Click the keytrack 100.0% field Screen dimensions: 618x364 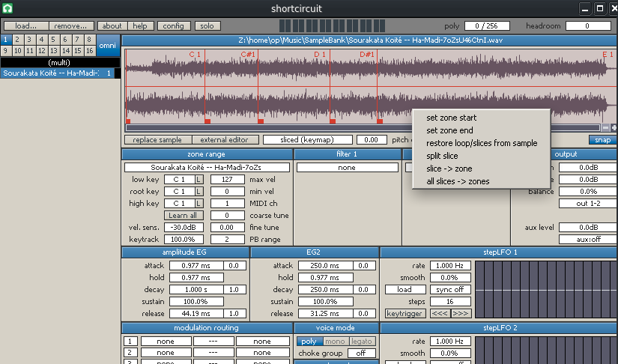pos(184,239)
